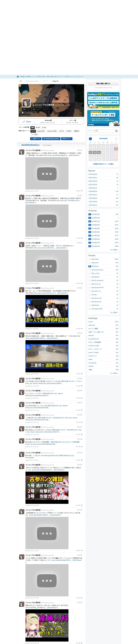The height and width of the screenshot is (644, 138).
Task: Open the home icon in breadcrumb
Action: coord(21,81)
